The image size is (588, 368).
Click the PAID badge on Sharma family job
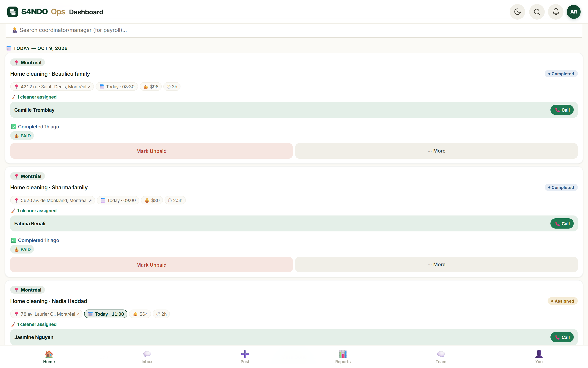[22, 249]
